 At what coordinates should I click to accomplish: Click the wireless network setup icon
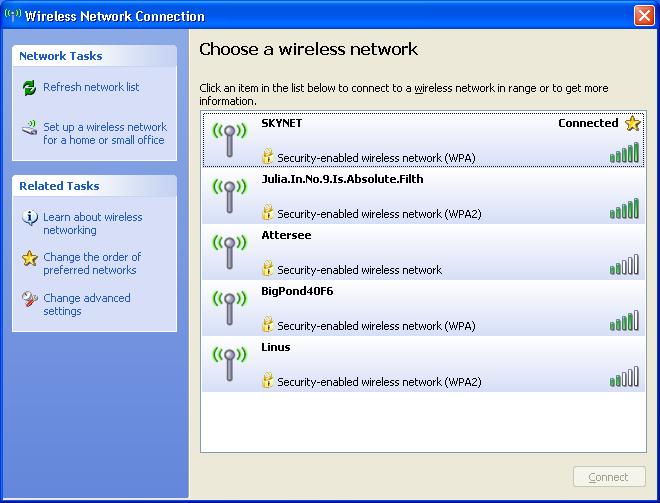[x=29, y=128]
